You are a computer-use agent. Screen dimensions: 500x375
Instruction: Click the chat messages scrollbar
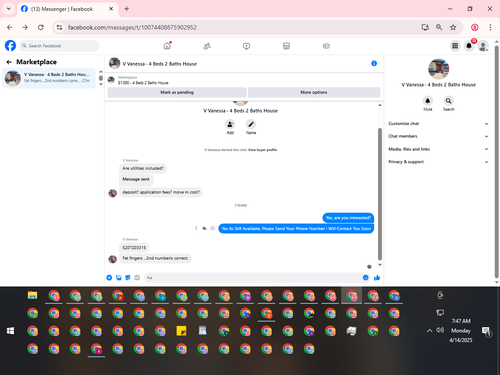[x=380, y=194]
